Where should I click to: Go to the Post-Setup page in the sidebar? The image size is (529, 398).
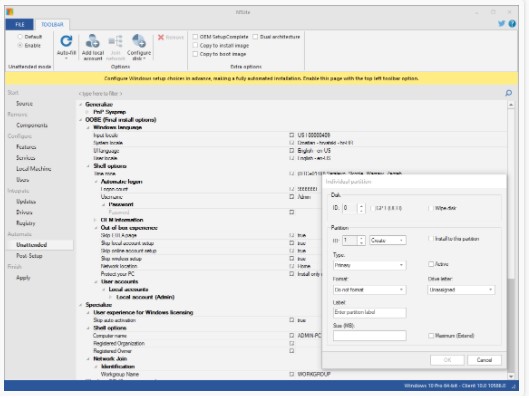(29, 256)
